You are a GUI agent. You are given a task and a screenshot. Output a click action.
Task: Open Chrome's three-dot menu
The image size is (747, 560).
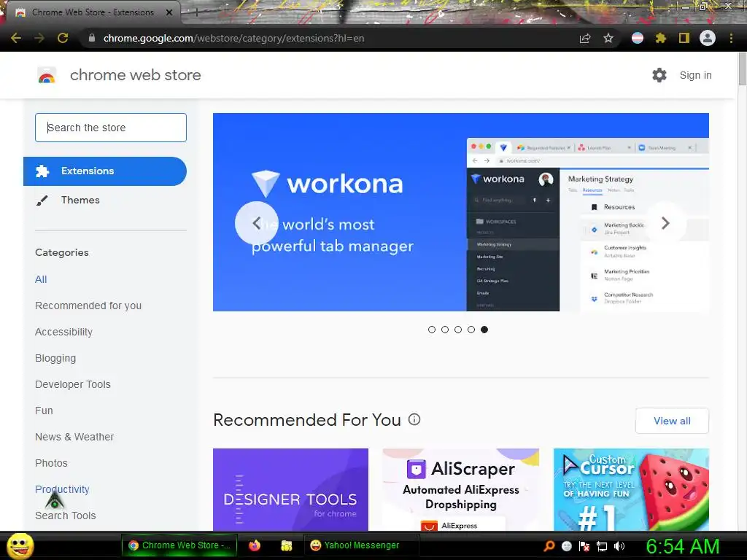pyautogui.click(x=731, y=38)
